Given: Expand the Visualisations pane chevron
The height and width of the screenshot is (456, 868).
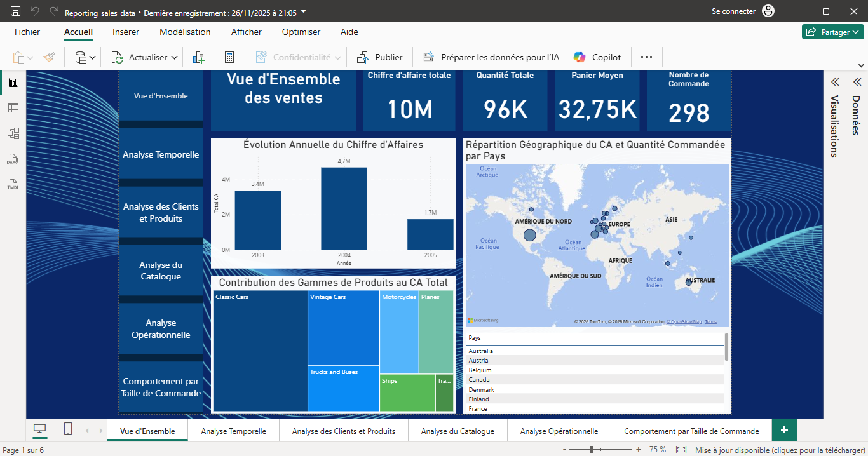Looking at the screenshot, I should pos(835,82).
